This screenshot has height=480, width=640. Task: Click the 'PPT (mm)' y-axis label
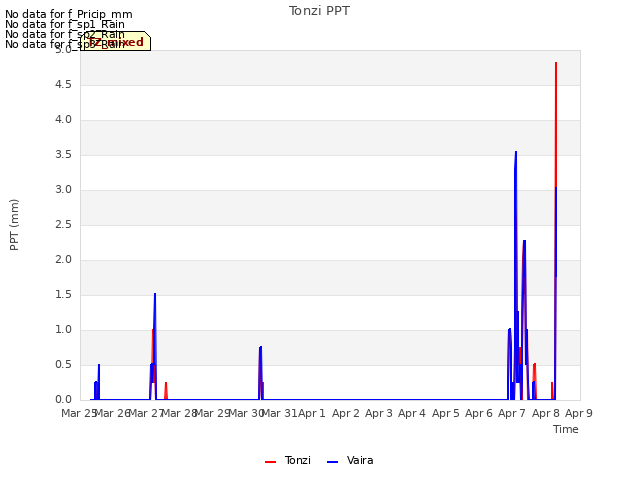point(14,225)
